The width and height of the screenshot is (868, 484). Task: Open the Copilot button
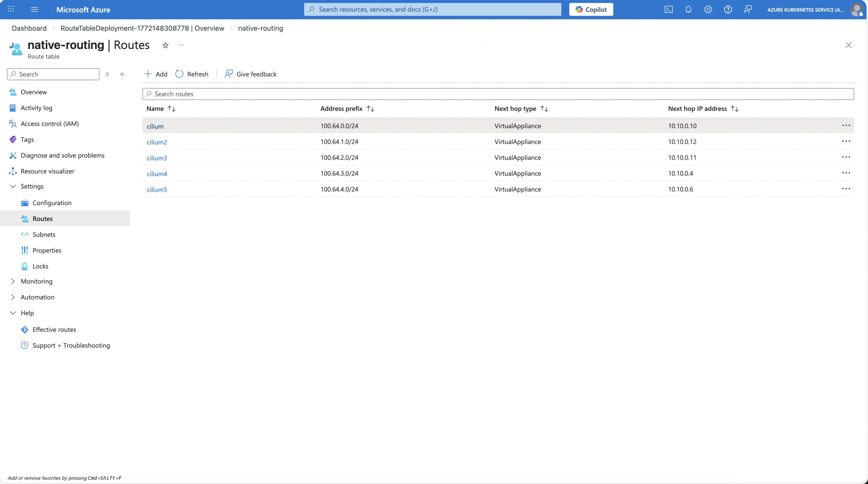tap(591, 9)
